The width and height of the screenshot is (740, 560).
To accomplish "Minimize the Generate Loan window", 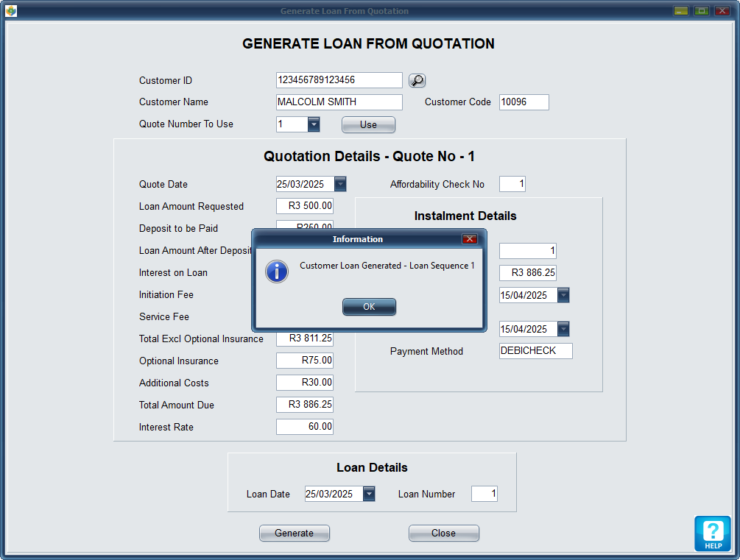I will (681, 11).
